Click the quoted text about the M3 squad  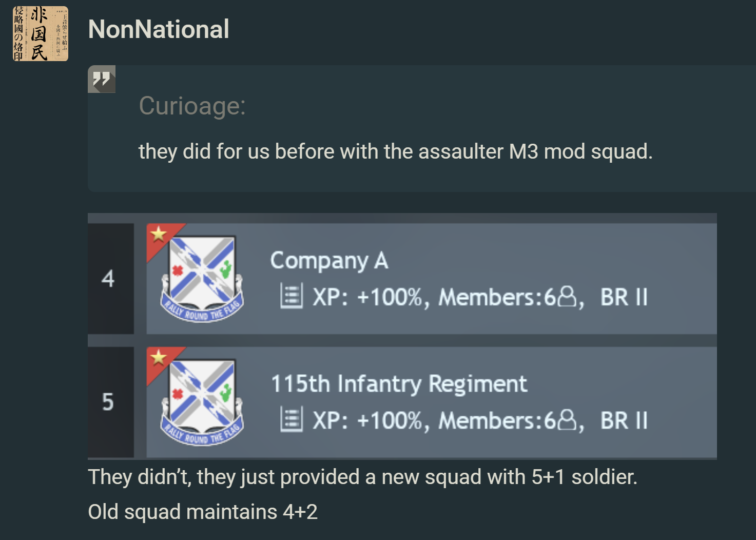(x=395, y=151)
